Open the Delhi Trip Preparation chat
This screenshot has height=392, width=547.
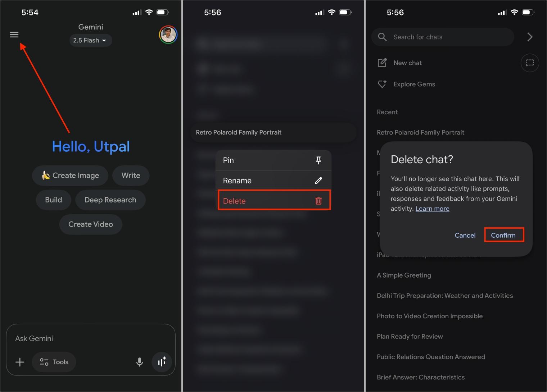pyautogui.click(x=444, y=296)
